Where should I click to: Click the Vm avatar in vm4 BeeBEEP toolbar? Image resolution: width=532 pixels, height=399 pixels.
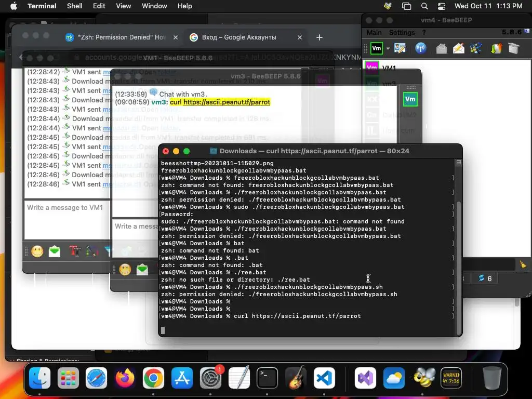click(377, 48)
